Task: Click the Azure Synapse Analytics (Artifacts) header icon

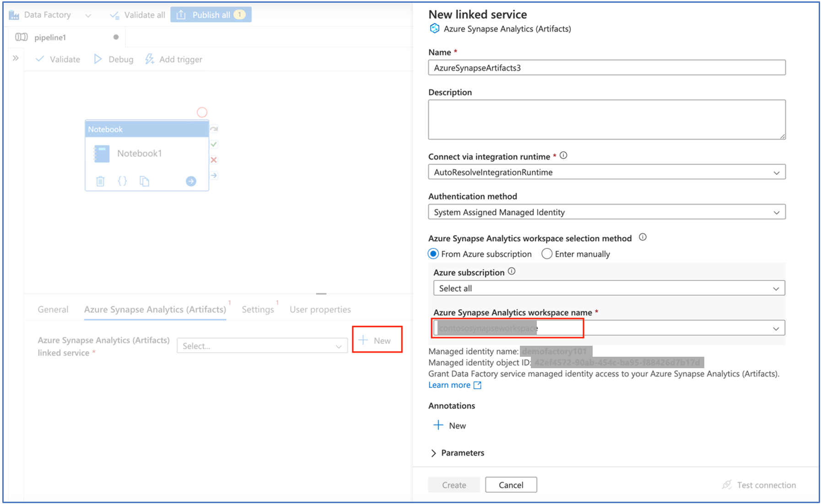Action: pyautogui.click(x=434, y=29)
